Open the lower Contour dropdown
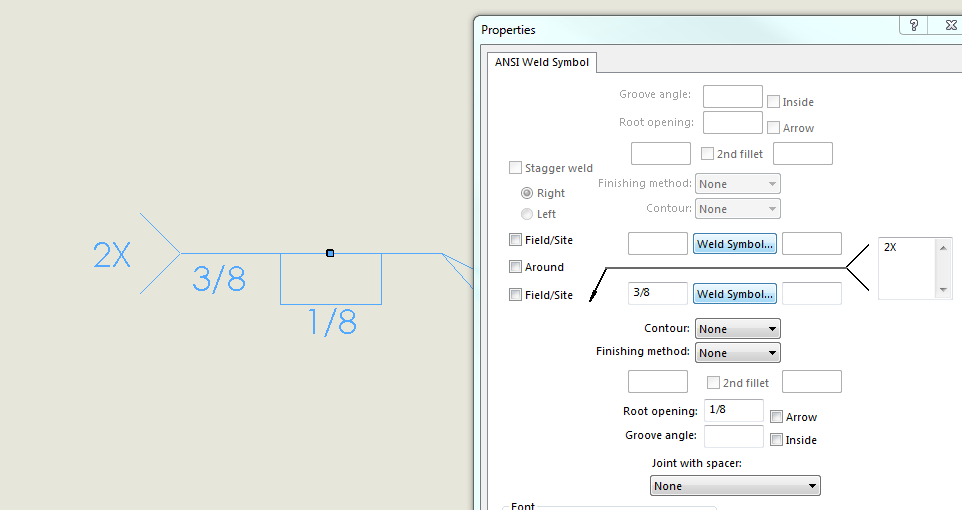Image resolution: width=962 pixels, height=510 pixels. 737,329
